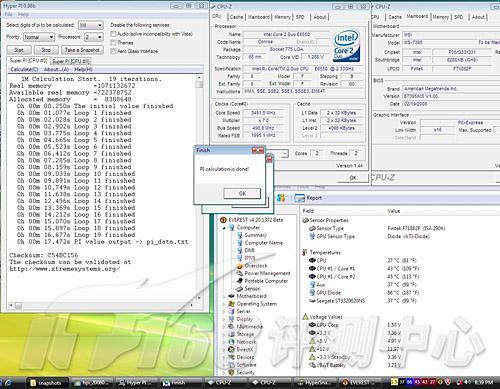
Task: Click the CPU Core voltage icon
Action: [312, 325]
